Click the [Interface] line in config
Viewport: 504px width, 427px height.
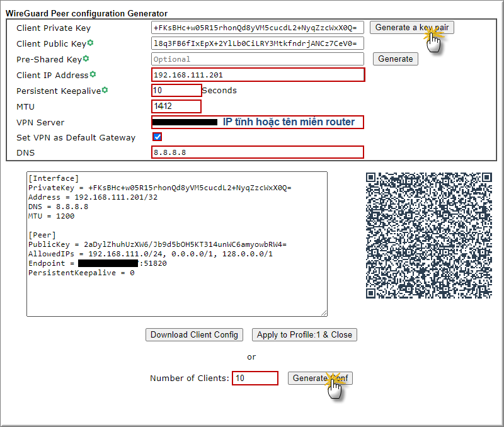[x=54, y=178]
